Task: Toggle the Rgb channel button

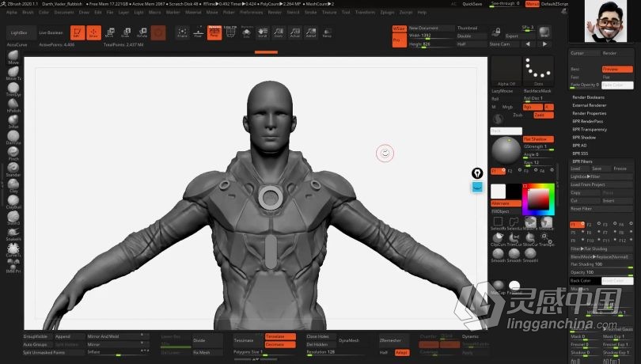Action: (533, 107)
